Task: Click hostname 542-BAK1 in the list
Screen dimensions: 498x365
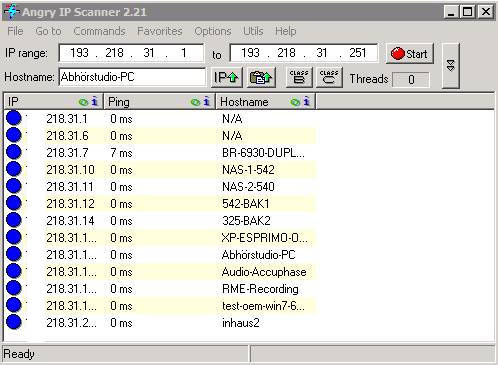Action: point(246,204)
